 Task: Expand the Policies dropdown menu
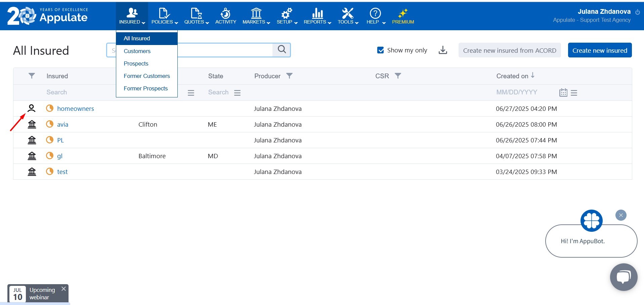point(164,16)
